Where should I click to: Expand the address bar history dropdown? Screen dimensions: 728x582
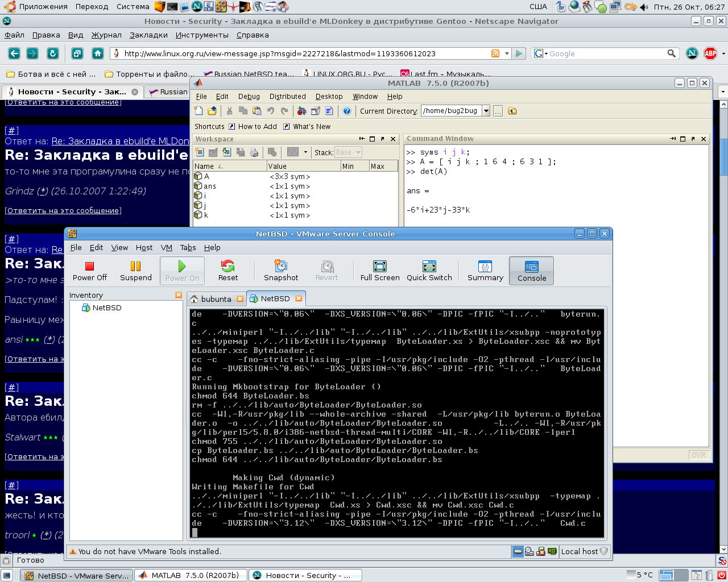[x=507, y=53]
